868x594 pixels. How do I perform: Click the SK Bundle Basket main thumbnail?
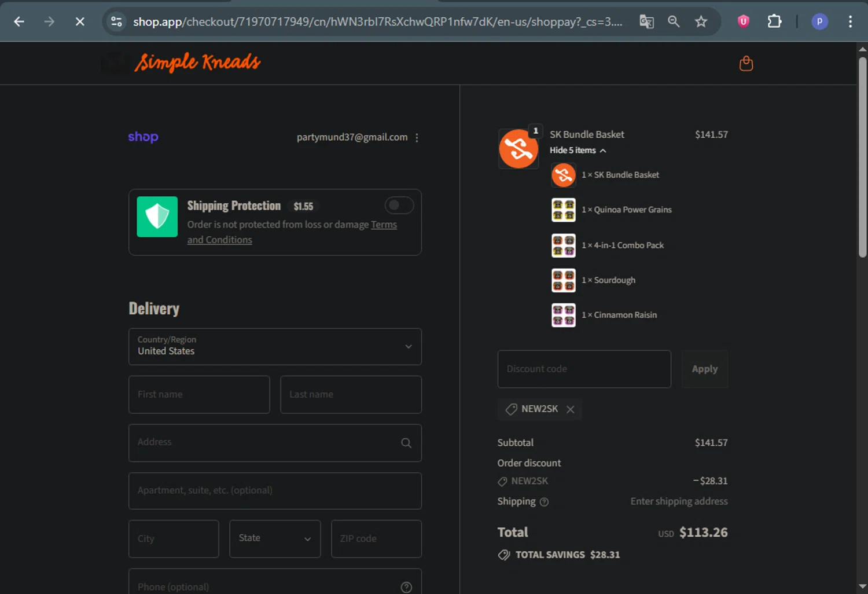[x=518, y=149]
